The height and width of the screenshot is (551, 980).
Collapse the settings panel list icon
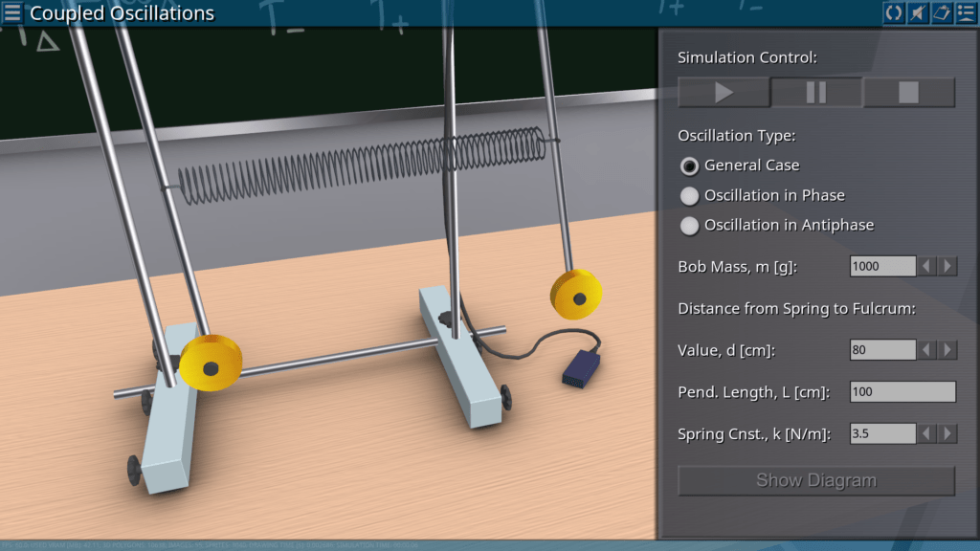(x=965, y=12)
